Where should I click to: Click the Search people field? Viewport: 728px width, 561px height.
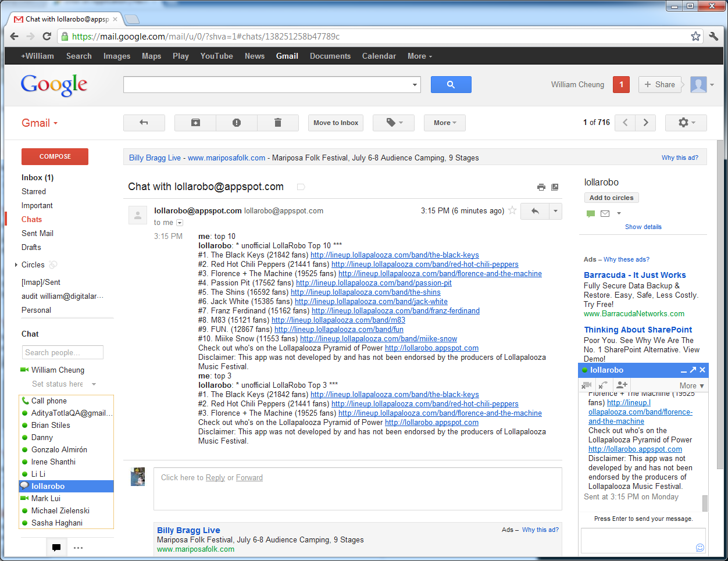point(63,352)
